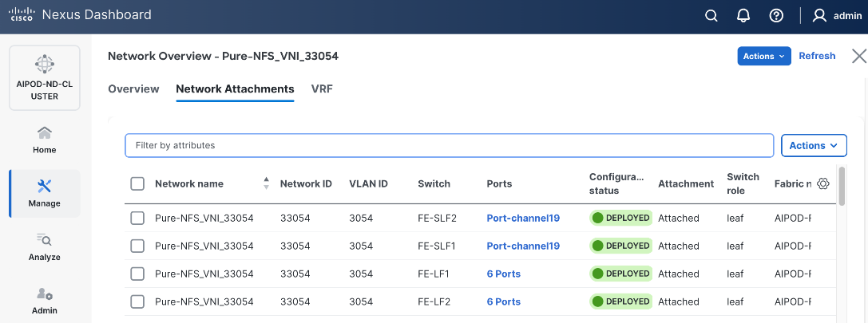Open the 6 Ports link for FE-LF1

pos(503,274)
